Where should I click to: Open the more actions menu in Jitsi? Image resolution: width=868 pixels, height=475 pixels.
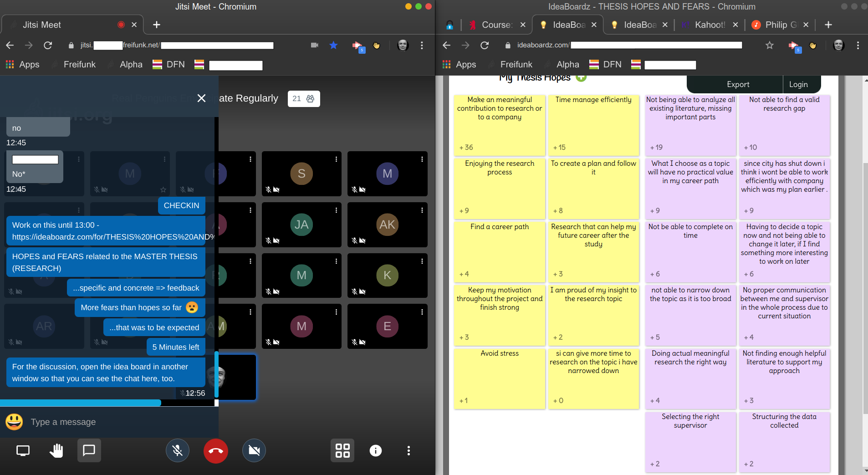(408, 450)
